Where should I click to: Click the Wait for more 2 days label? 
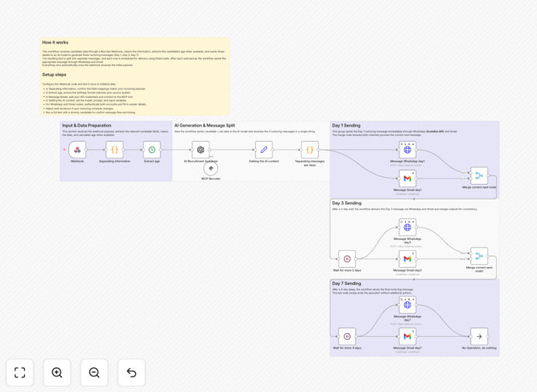[x=347, y=270]
